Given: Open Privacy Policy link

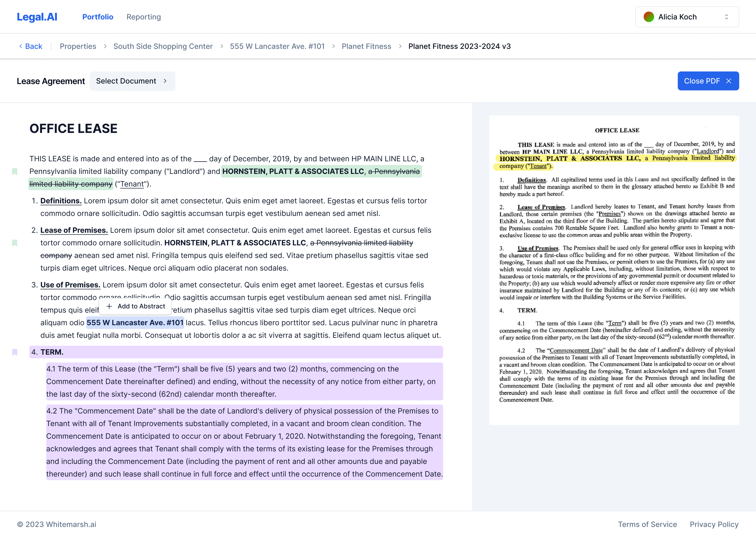Looking at the screenshot, I should (x=714, y=524).
